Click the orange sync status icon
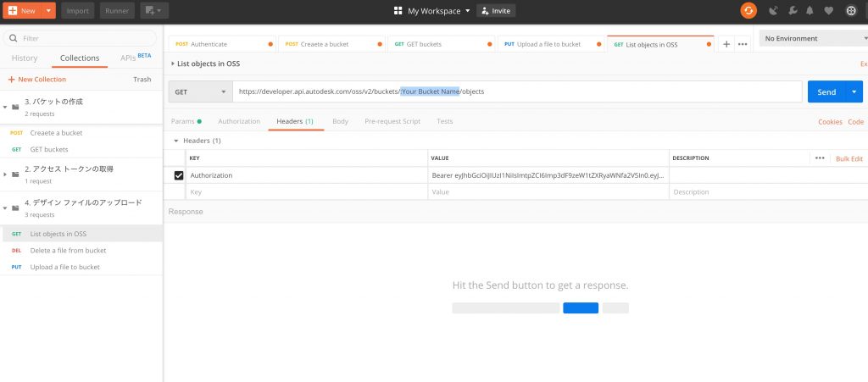 tap(748, 10)
